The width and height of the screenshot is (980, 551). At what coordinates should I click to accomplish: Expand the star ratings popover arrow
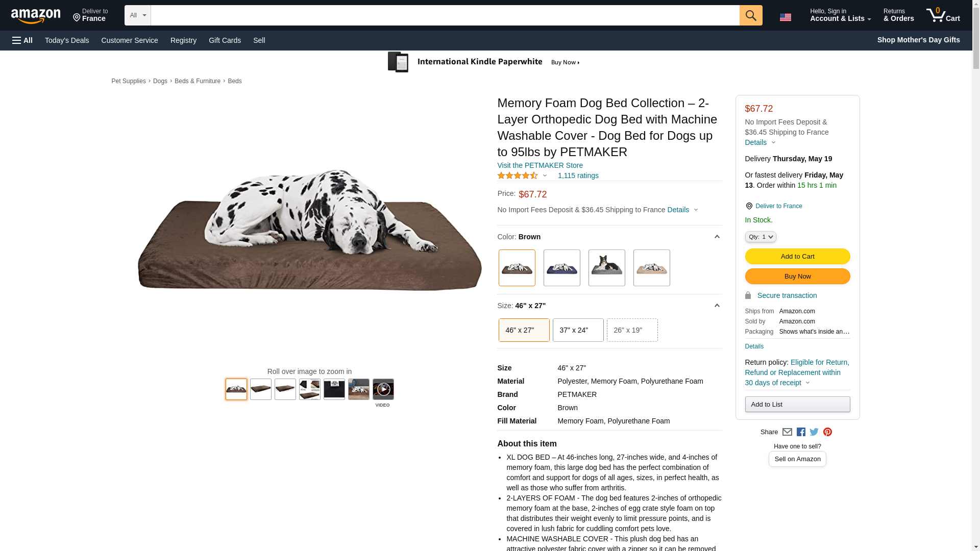click(x=545, y=176)
